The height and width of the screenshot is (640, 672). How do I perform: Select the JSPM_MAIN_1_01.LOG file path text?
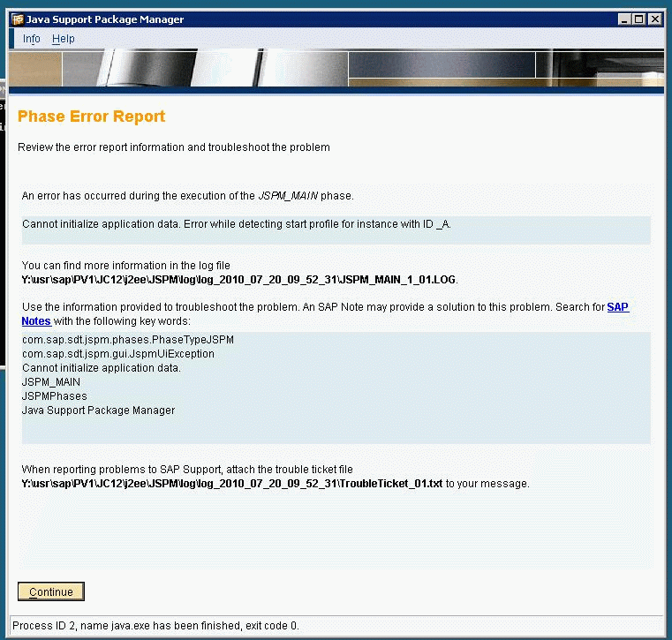coord(239,280)
